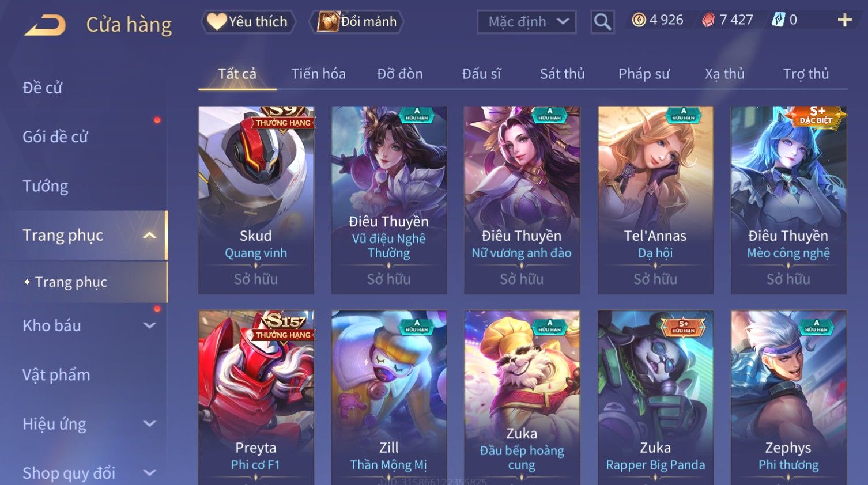Screen dimensions: 868x485
Task: Click the plus icon to add currency
Action: click(844, 20)
